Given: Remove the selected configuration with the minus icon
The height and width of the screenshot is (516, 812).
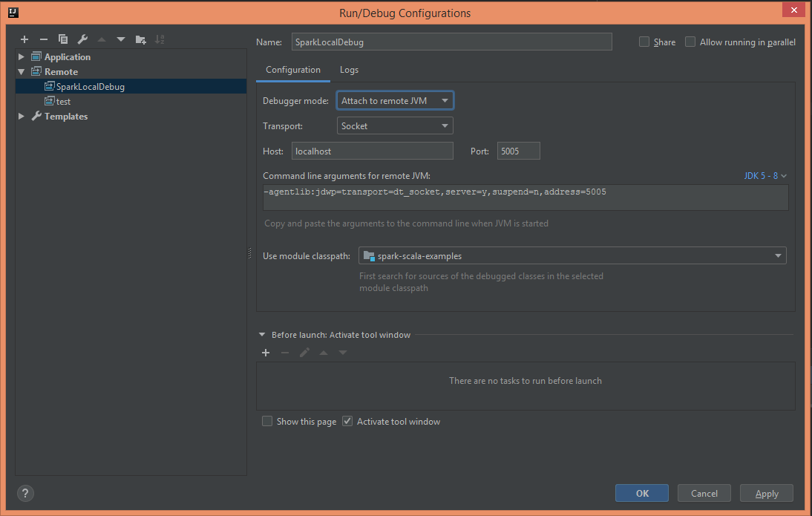Looking at the screenshot, I should [x=44, y=39].
